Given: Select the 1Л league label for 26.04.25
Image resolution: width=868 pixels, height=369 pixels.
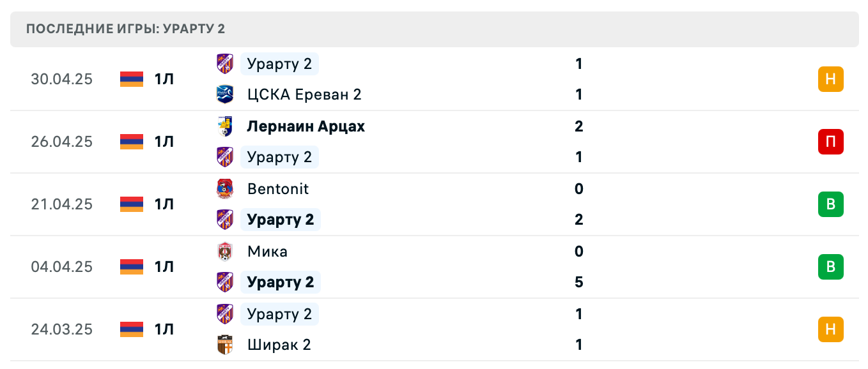Looking at the screenshot, I should [165, 142].
